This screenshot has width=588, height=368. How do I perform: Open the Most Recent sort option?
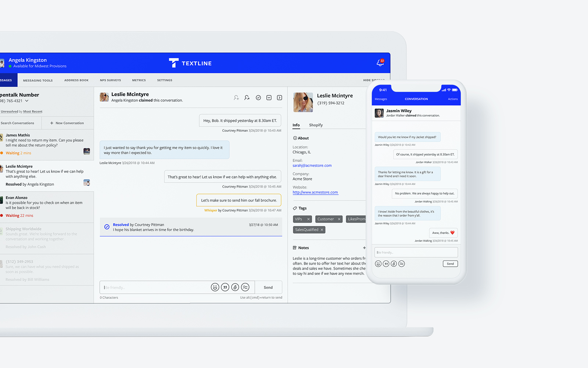(x=33, y=112)
